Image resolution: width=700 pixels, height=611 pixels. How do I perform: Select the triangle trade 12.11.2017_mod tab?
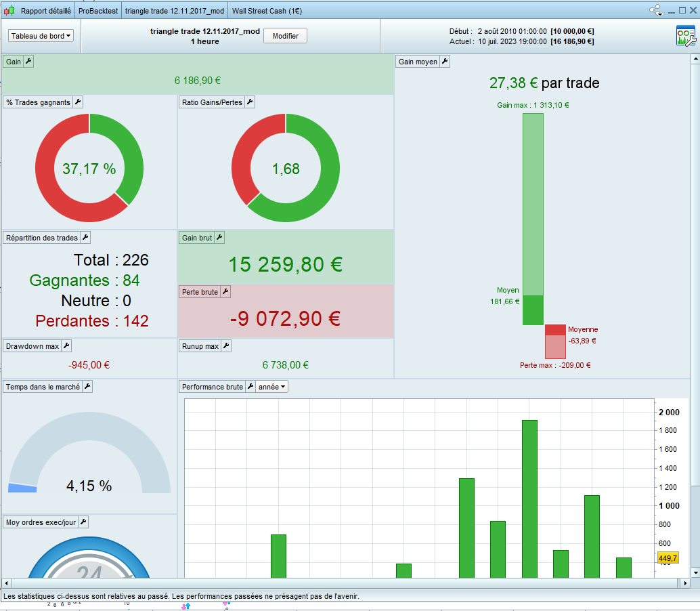pos(175,11)
